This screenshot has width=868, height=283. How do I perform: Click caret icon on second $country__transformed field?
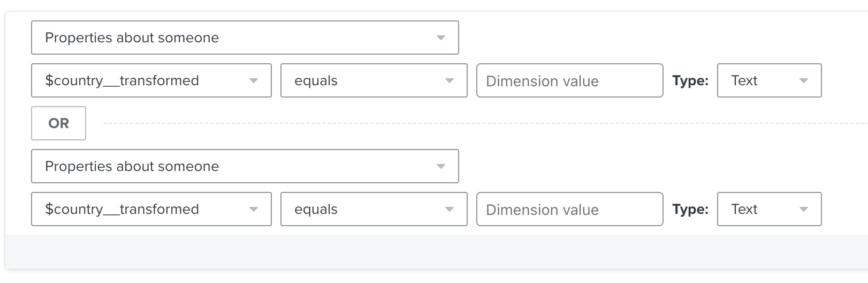(254, 210)
